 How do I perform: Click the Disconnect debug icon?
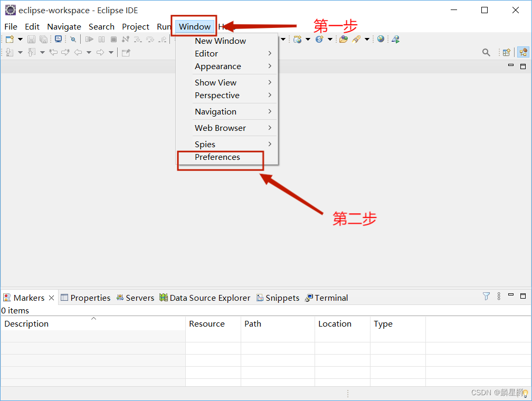click(126, 40)
